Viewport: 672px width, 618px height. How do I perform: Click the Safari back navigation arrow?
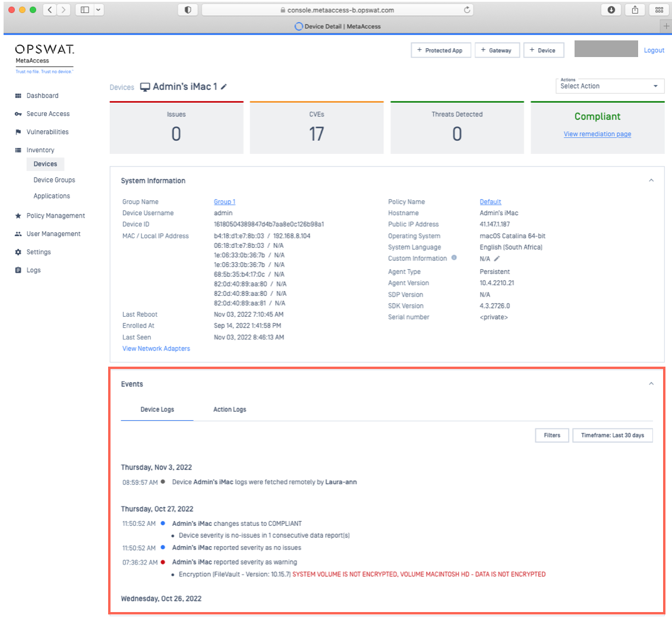[x=50, y=10]
